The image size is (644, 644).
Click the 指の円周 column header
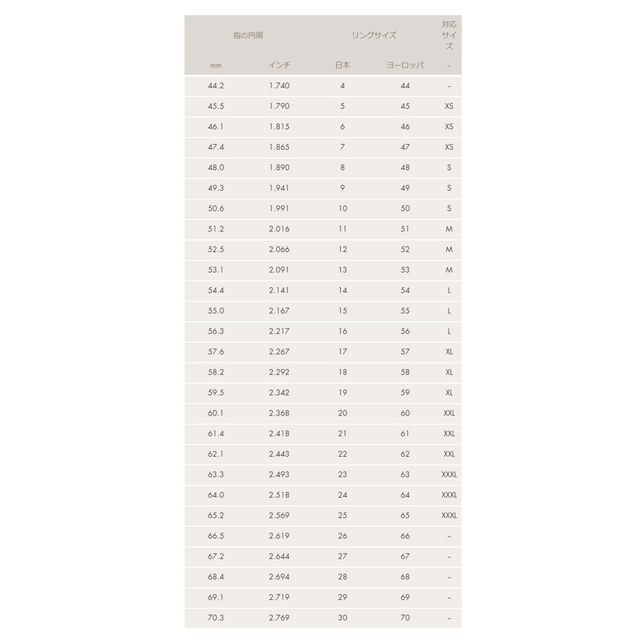[x=248, y=35]
